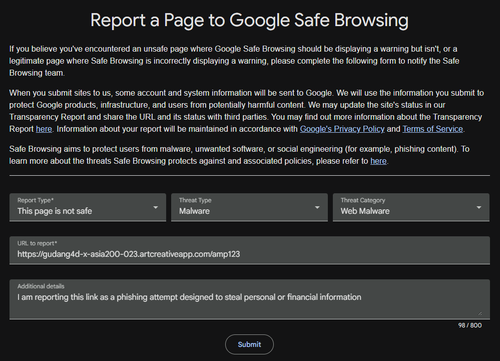Open the Terms of Service link
Viewport: 500px width, 361px height.
(433, 129)
